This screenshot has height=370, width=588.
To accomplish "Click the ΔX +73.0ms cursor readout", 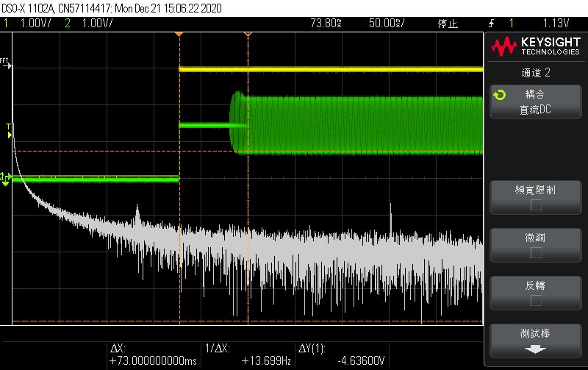I will (x=154, y=355).
